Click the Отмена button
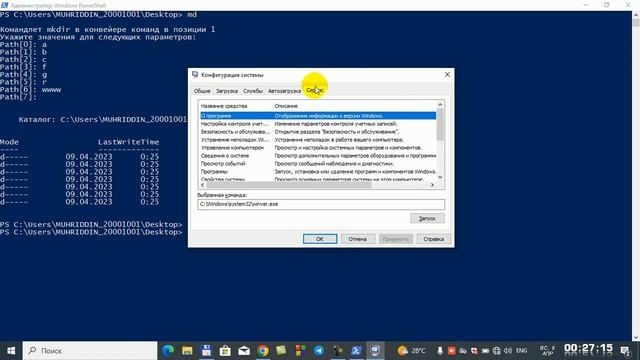The image size is (640, 360). (x=358, y=239)
